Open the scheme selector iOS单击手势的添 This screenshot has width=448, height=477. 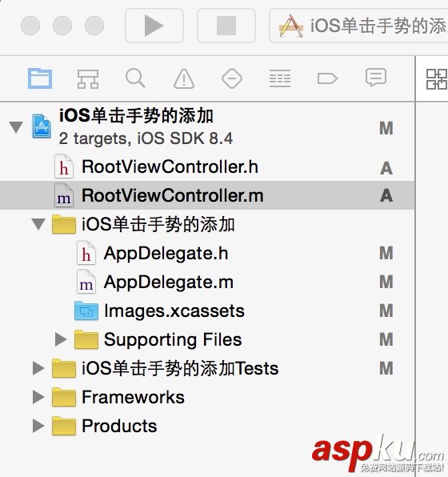click(x=359, y=26)
